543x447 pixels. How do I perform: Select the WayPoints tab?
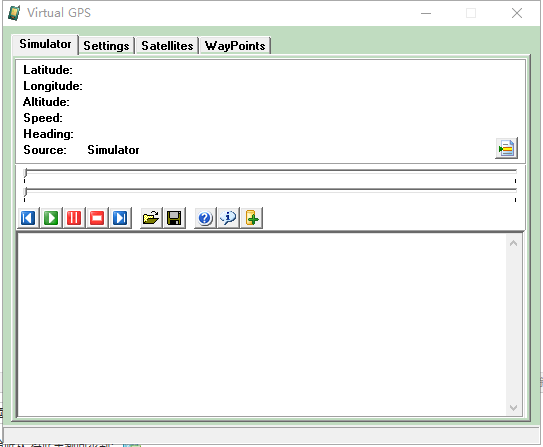(x=235, y=46)
